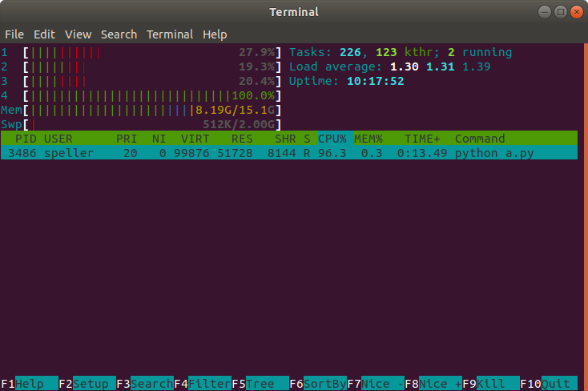Click the F4 Filter function button
The image size is (588, 391).
tap(203, 384)
